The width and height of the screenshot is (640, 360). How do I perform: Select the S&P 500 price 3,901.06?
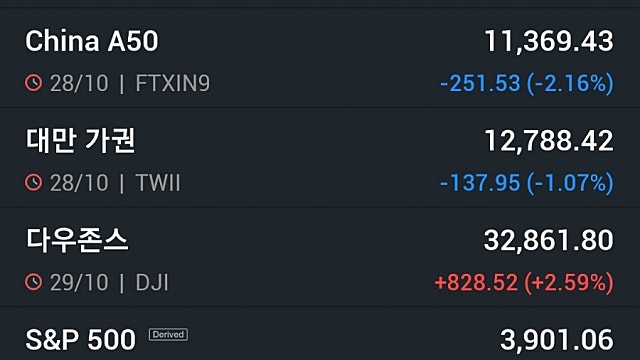click(557, 340)
